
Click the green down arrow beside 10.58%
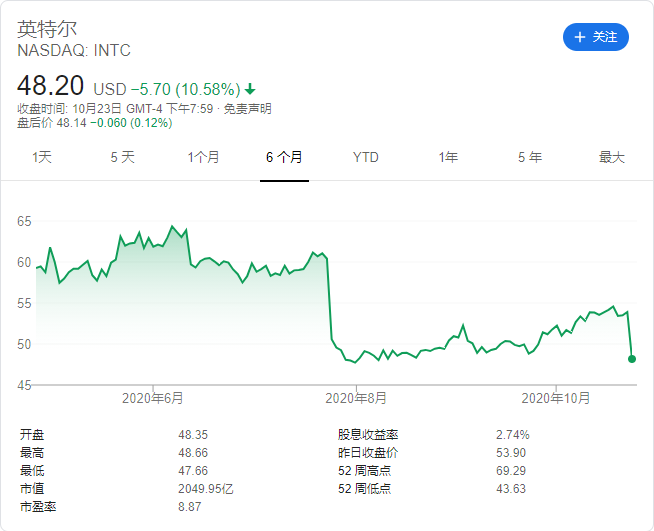(249, 87)
